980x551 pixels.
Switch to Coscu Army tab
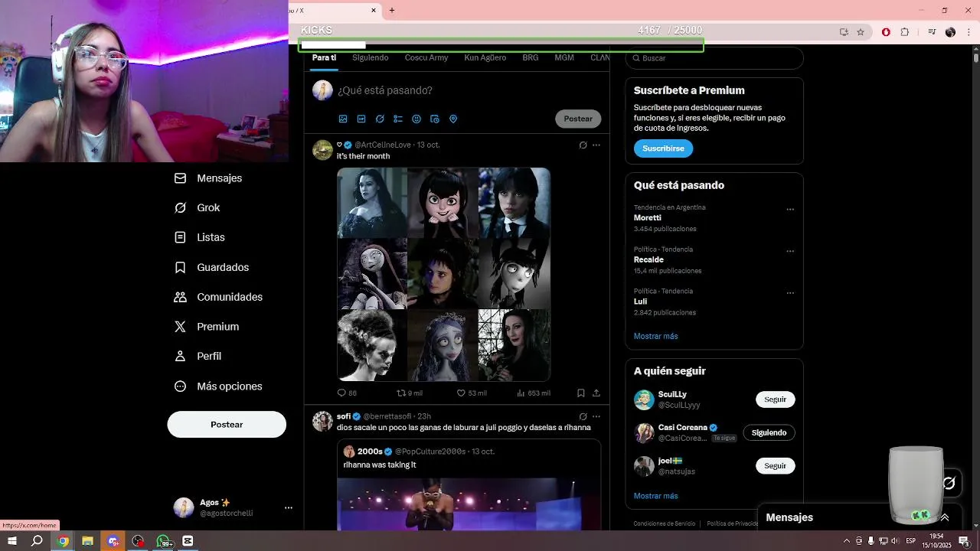point(426,58)
